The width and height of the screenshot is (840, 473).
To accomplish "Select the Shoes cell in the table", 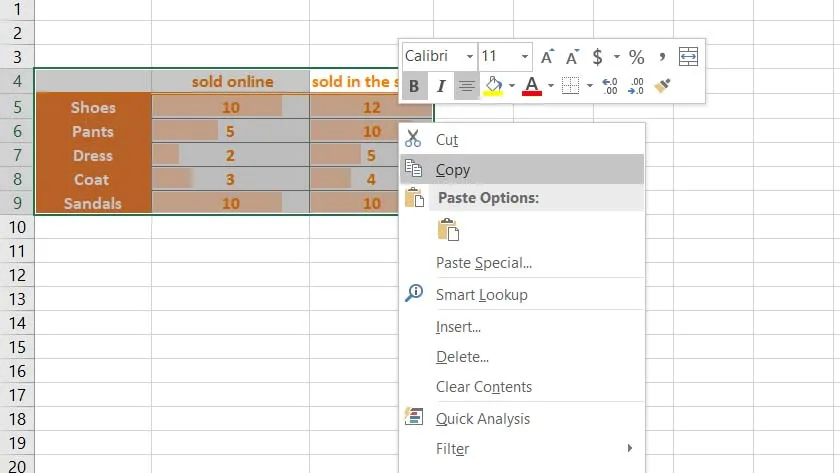I will (x=93, y=107).
